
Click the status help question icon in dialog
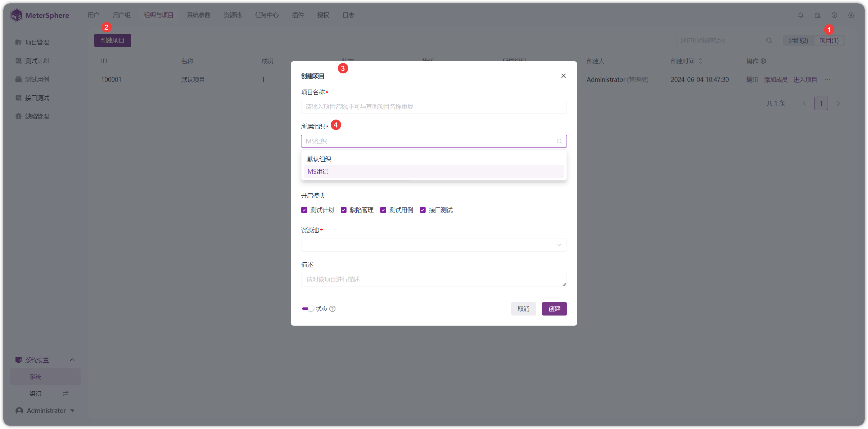point(332,309)
